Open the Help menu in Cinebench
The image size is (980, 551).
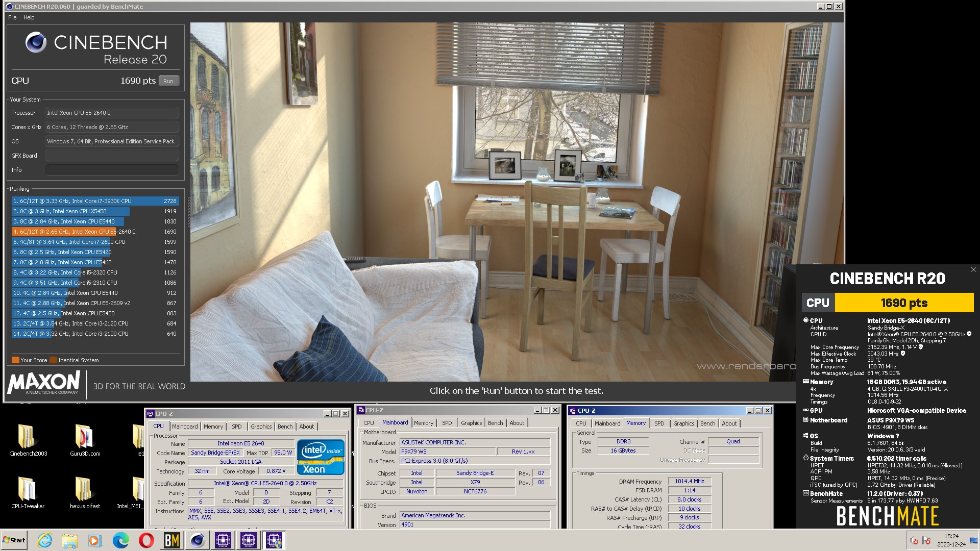pyautogui.click(x=29, y=17)
